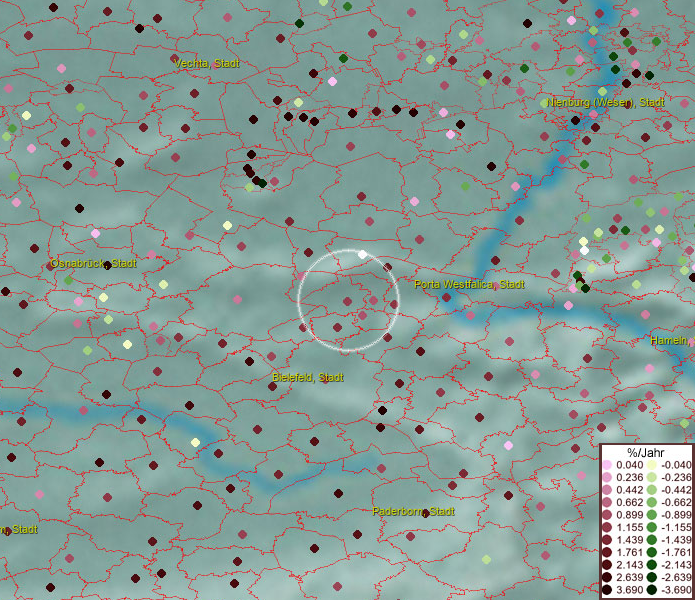The image size is (695, 600).
Task: Pick the -3.690 darkest green swatch
Action: coord(652,590)
